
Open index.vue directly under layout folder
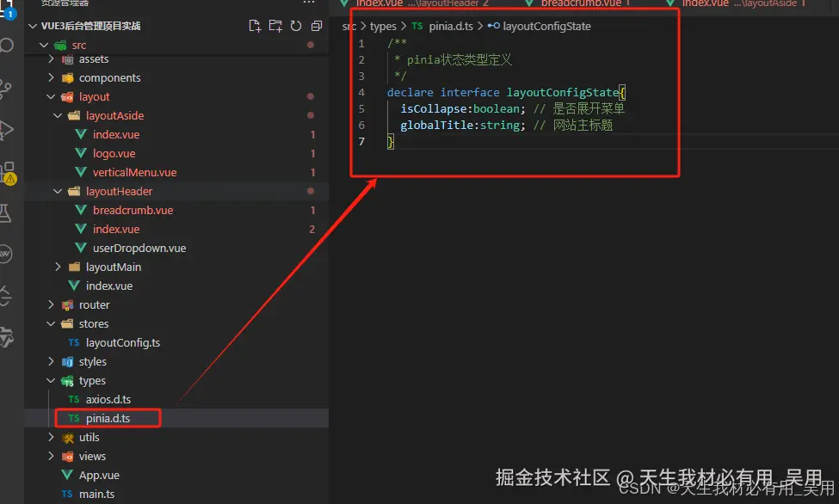[x=109, y=286]
